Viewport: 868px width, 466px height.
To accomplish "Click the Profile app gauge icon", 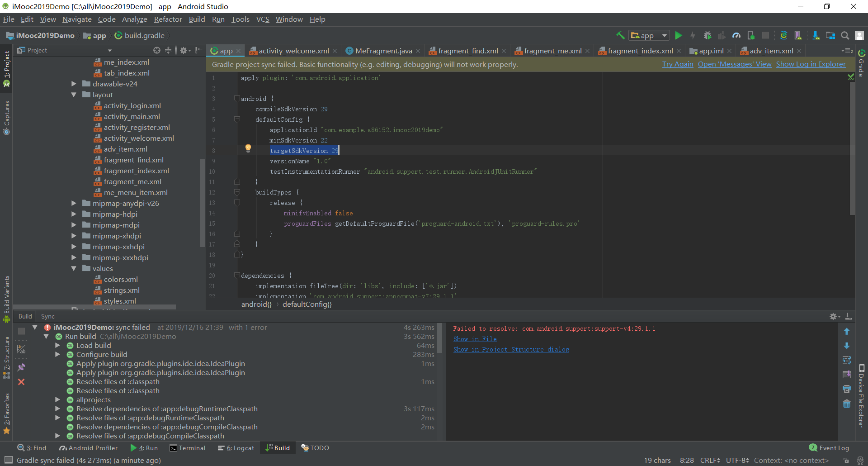I will 736,35.
